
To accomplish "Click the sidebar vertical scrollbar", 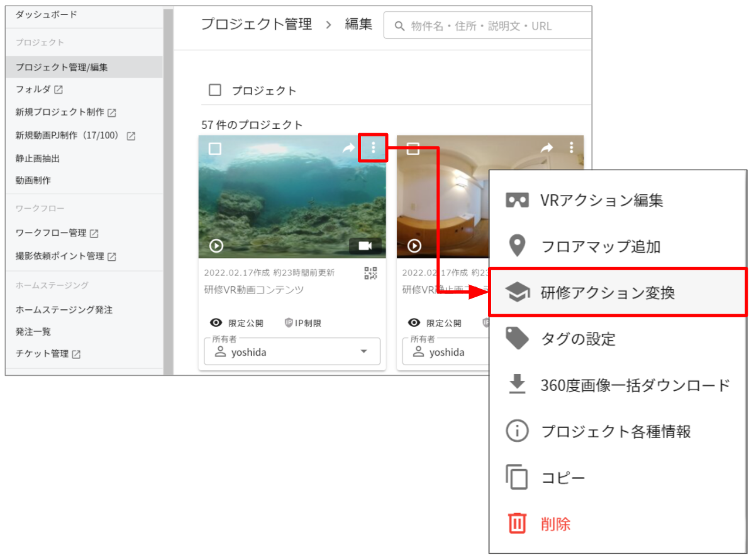I will (x=169, y=191).
